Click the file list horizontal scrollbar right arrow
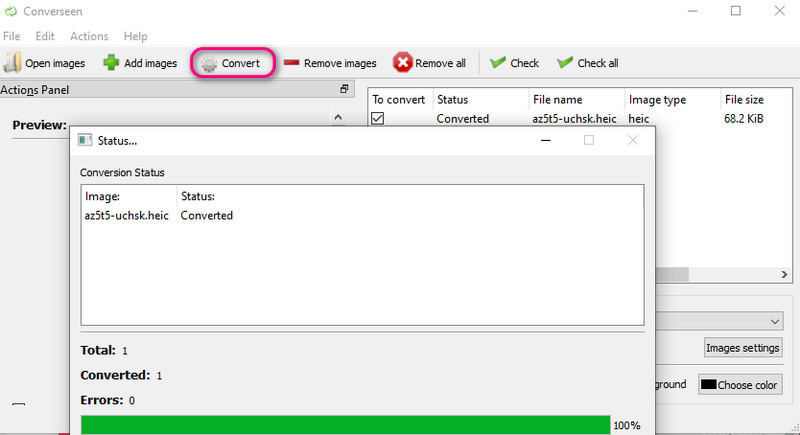This screenshot has height=435, width=800. coord(784,274)
